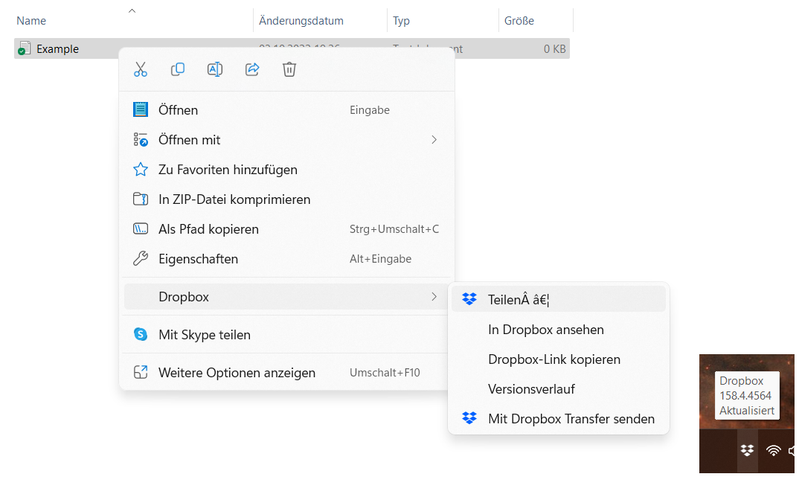Expand the Dropbox submenu arrow
Viewport: 799px width, 477px height.
click(434, 297)
